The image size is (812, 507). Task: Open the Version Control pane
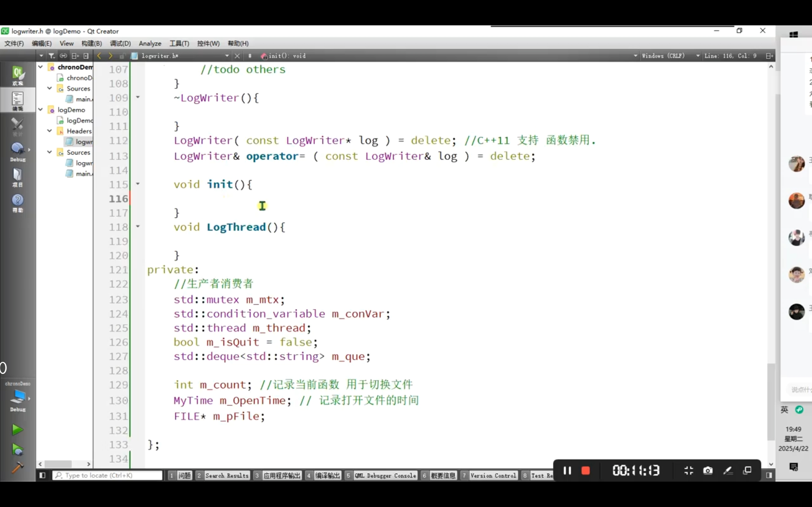tap(493, 476)
